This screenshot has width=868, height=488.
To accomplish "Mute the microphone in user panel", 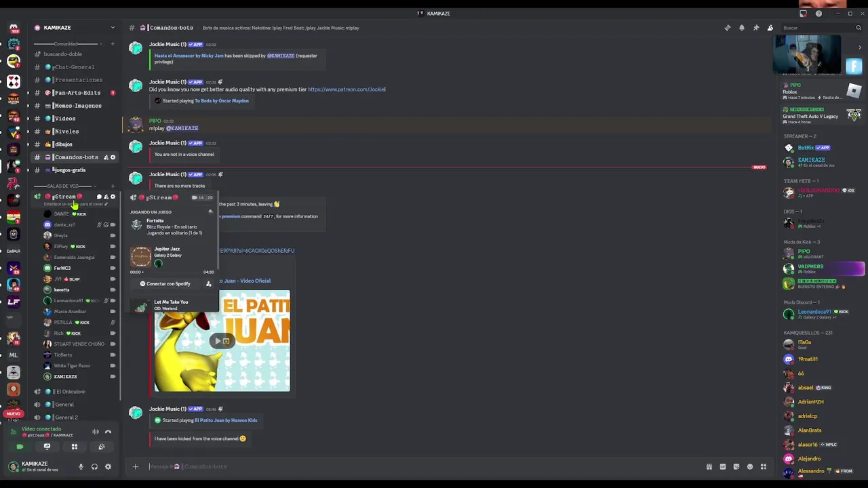I will pyautogui.click(x=81, y=467).
